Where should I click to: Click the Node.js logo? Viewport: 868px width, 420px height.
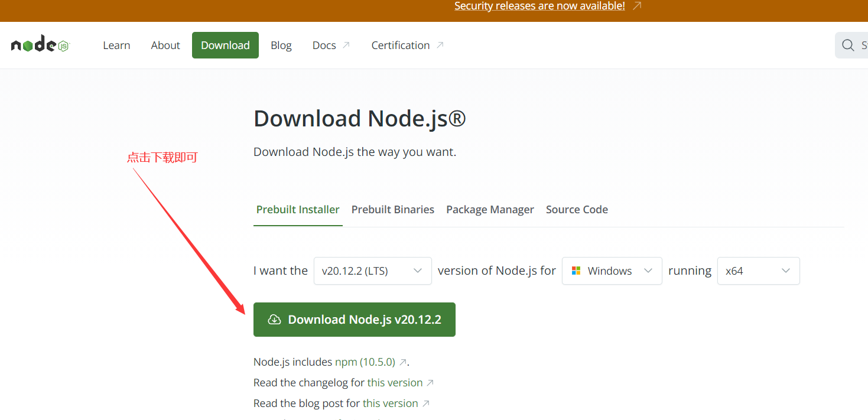40,45
